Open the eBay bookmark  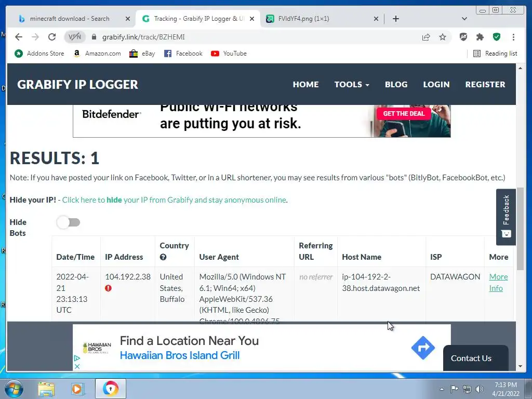[x=142, y=54]
